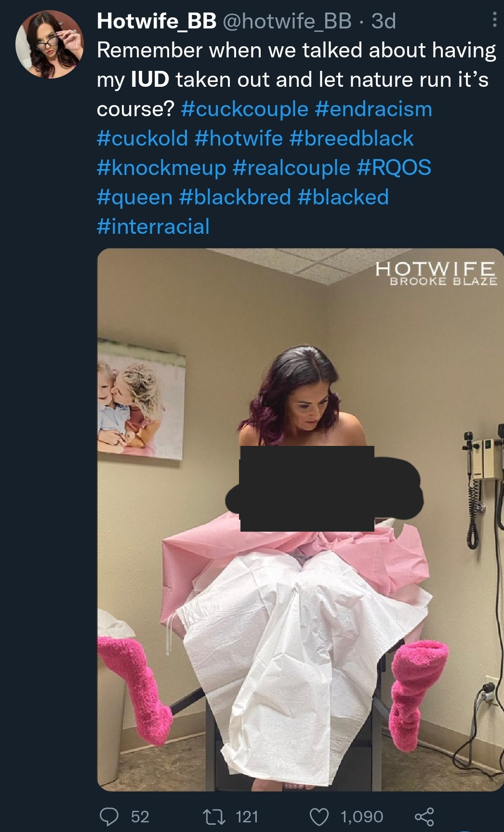
Task: Like the tweet with the heart icon
Action: pos(319,817)
